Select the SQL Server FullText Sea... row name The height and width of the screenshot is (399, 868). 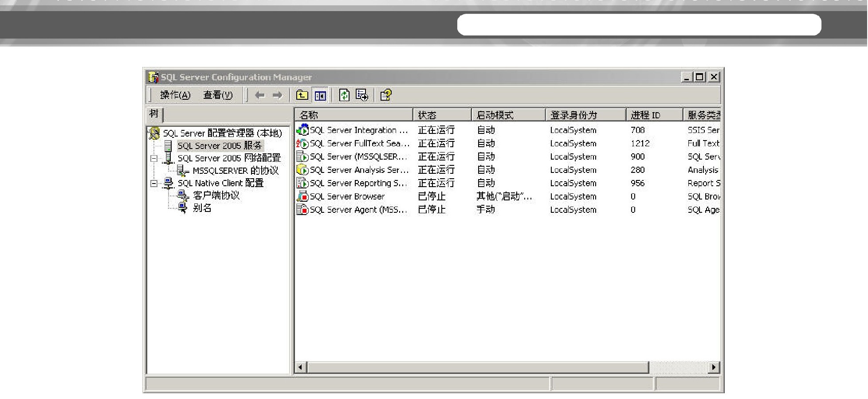pyautogui.click(x=360, y=143)
